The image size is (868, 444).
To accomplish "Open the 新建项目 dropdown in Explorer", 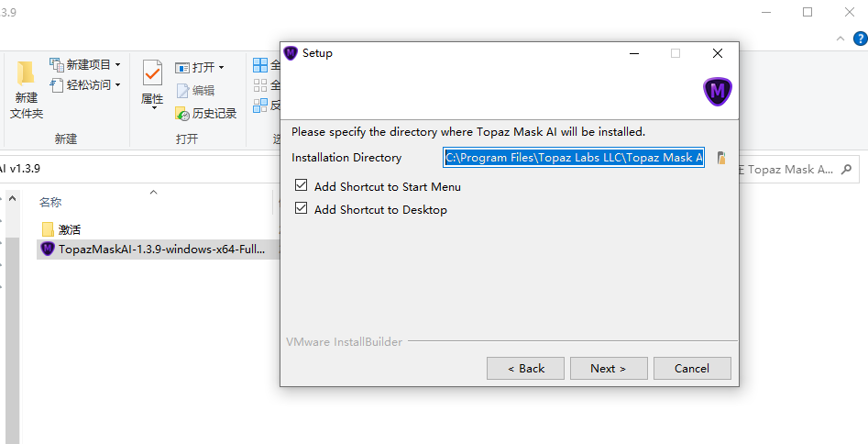I will click(85, 65).
